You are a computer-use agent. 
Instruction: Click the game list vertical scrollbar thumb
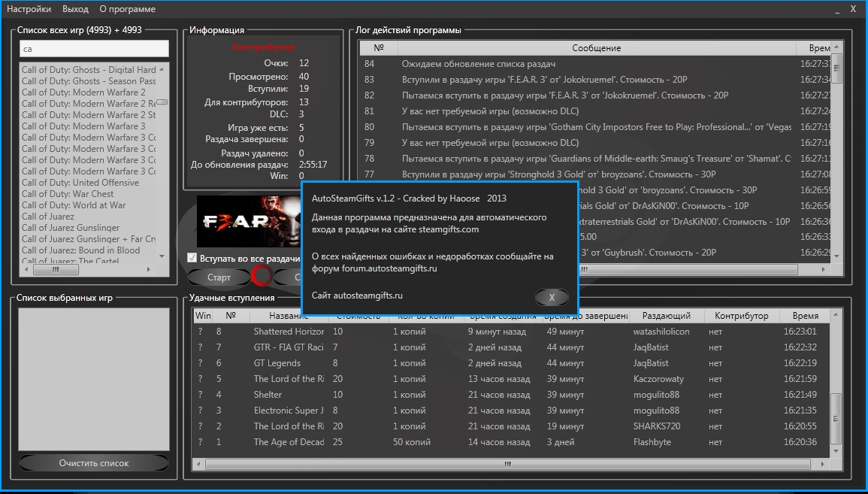(x=162, y=102)
